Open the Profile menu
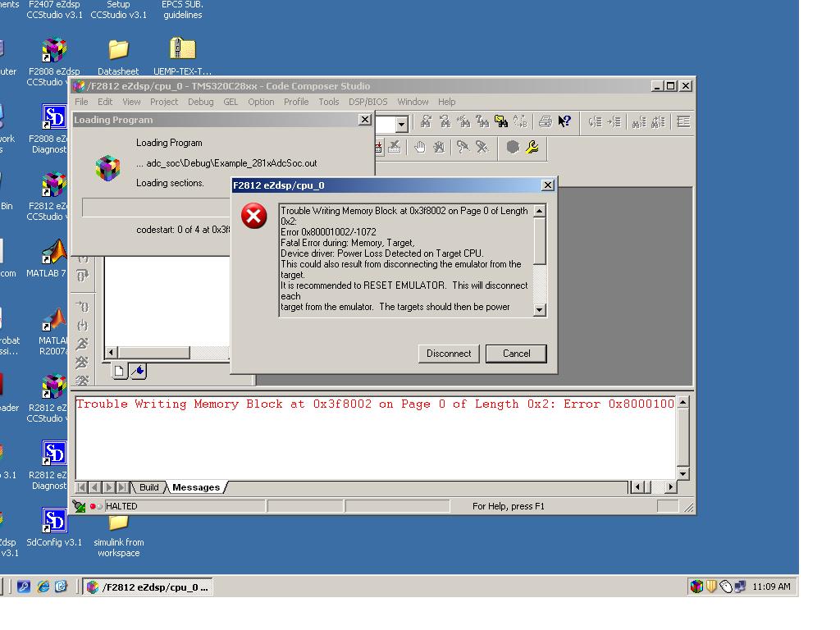 click(x=295, y=102)
